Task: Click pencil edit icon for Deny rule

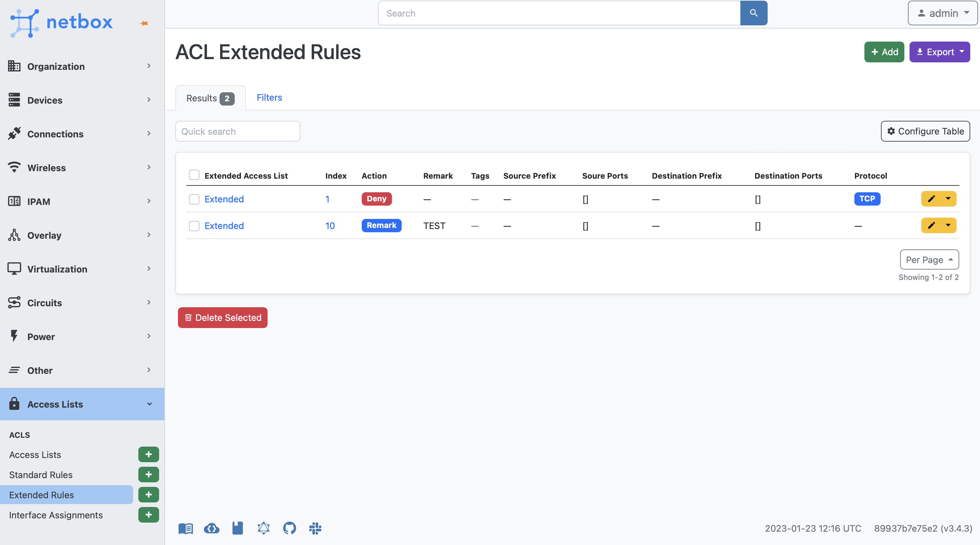Action: [x=931, y=199]
